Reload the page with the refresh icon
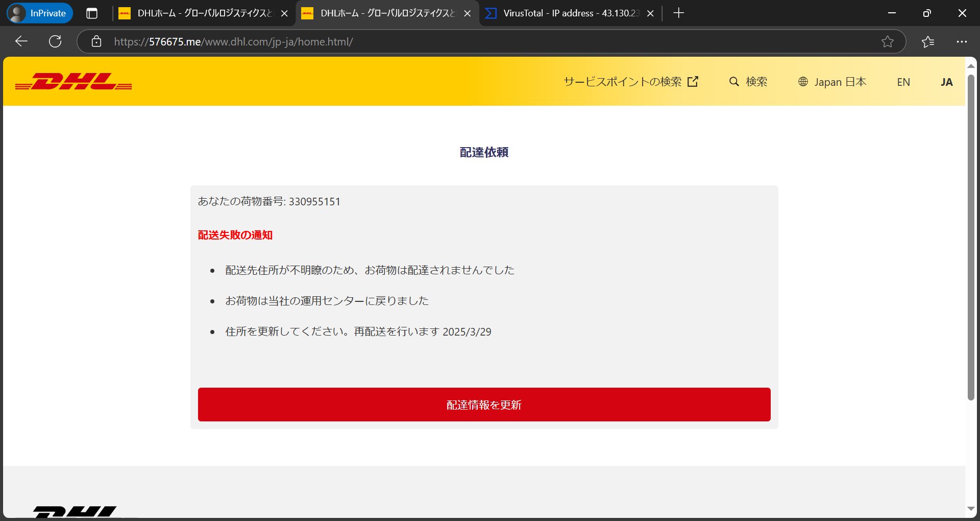 click(x=55, y=41)
